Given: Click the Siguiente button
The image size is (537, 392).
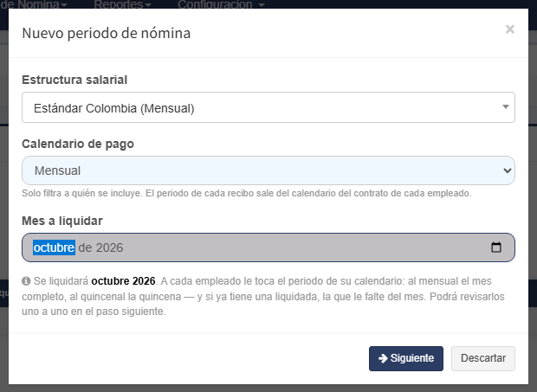Looking at the screenshot, I should click(x=406, y=358).
